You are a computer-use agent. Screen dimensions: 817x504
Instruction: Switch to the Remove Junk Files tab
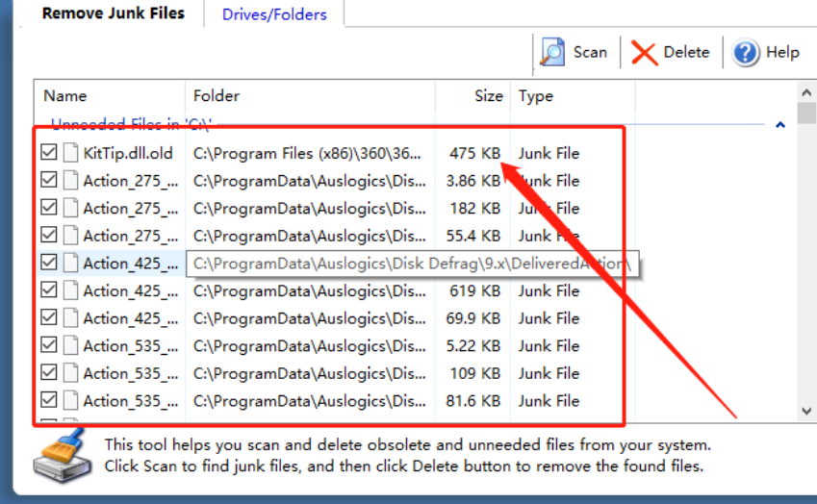pyautogui.click(x=113, y=13)
